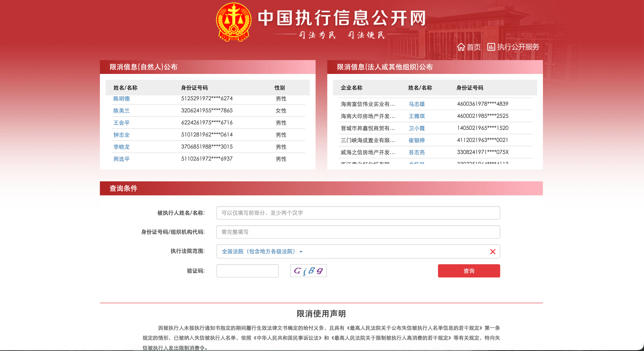Select the 姓名/名称 column header
This screenshot has width=644, height=351.
125,88
